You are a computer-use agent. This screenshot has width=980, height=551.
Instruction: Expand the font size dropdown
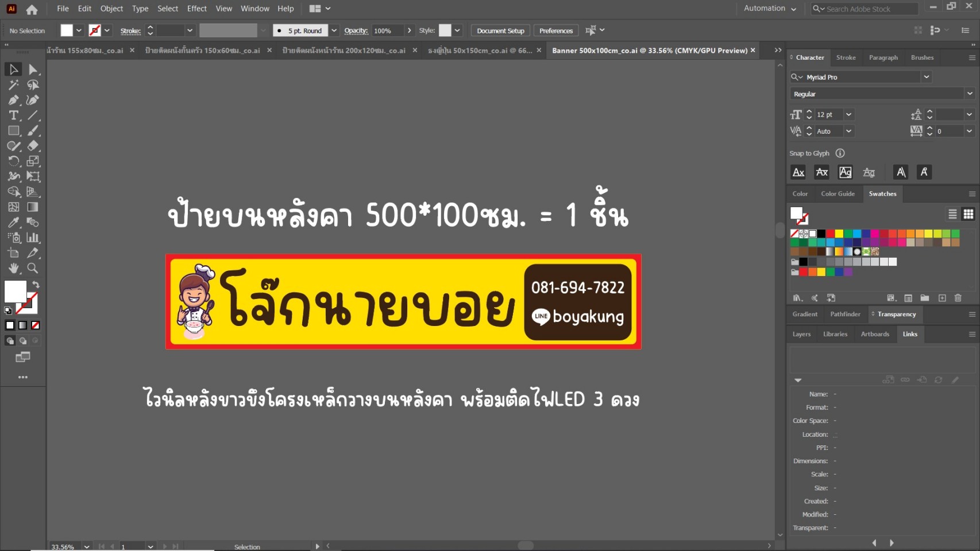848,114
